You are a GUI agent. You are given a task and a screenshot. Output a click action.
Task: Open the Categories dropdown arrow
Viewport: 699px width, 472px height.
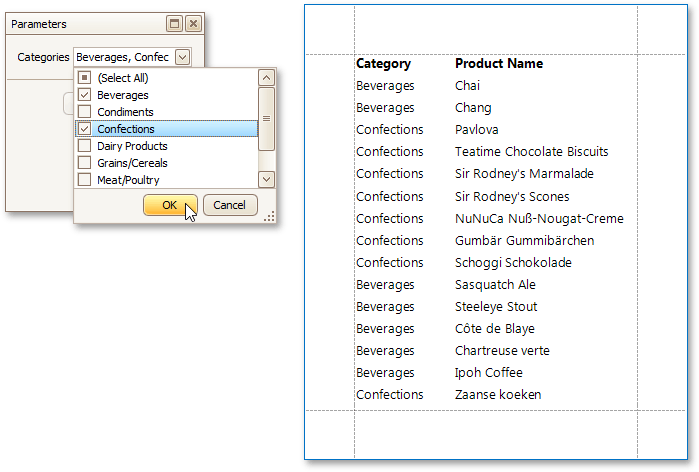pos(182,57)
